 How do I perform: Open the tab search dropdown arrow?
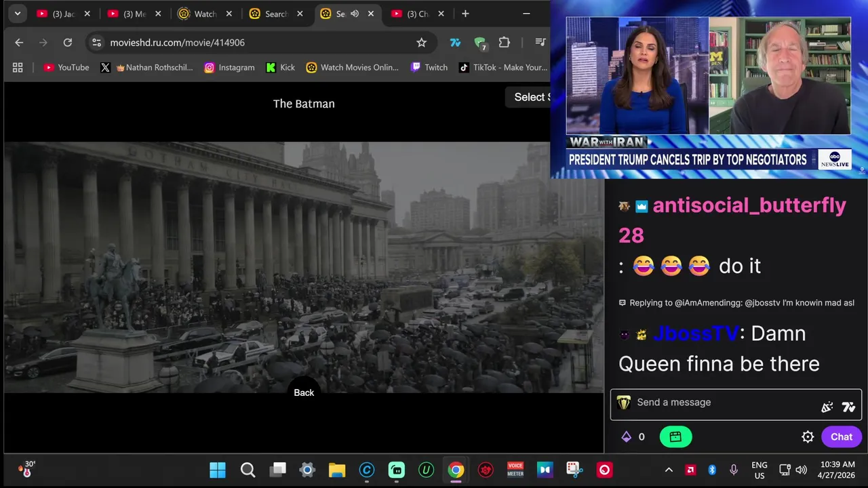[18, 14]
